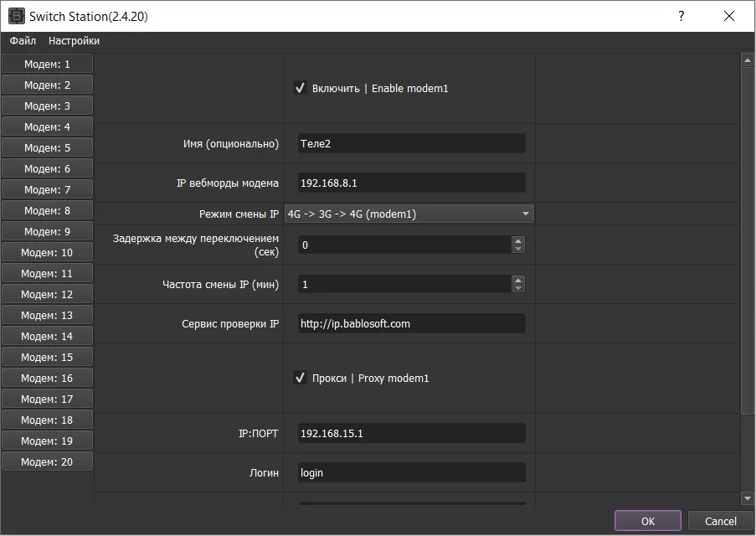
Task: Decrease IP change frequency with down arrow
Action: pos(518,288)
